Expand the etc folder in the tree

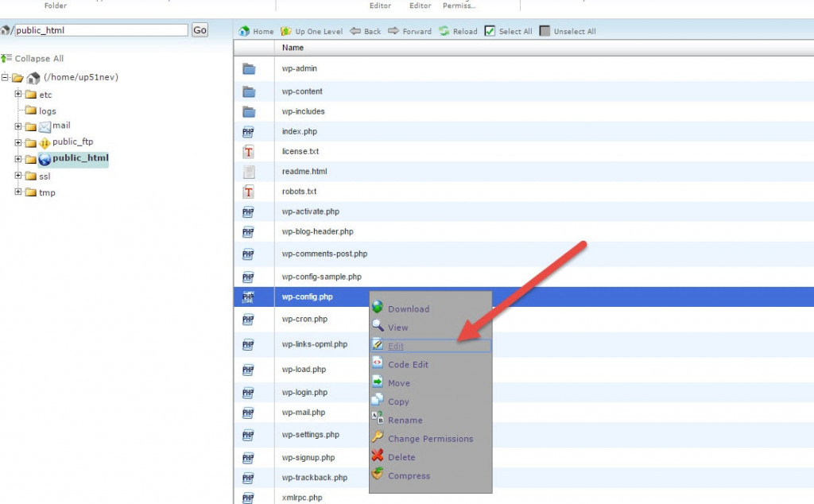coord(18,94)
